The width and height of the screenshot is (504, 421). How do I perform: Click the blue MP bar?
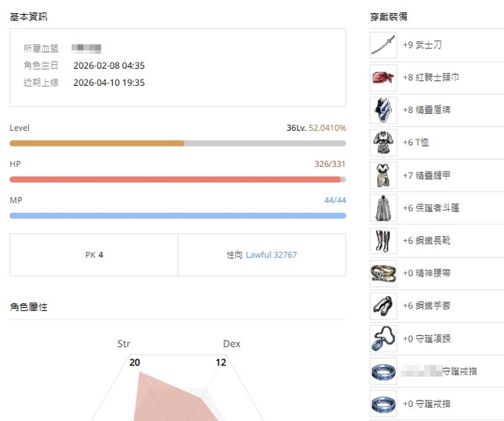coord(178,215)
